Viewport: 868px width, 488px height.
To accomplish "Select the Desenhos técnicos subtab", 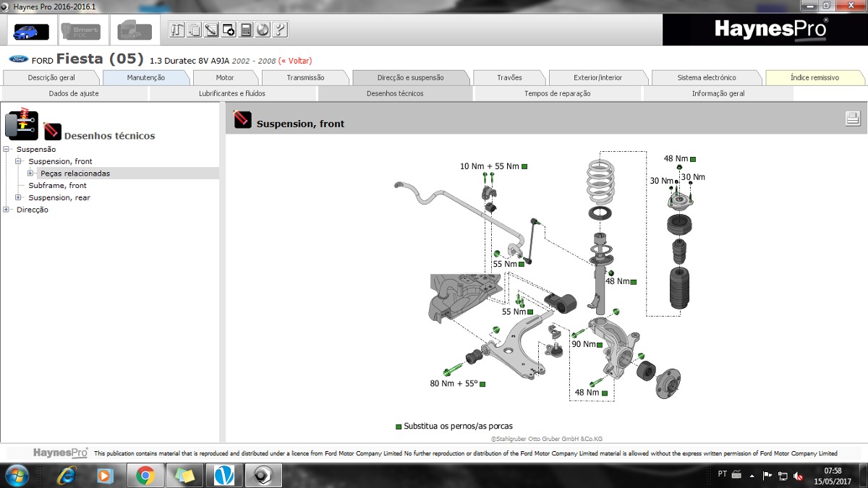I will 395,93.
